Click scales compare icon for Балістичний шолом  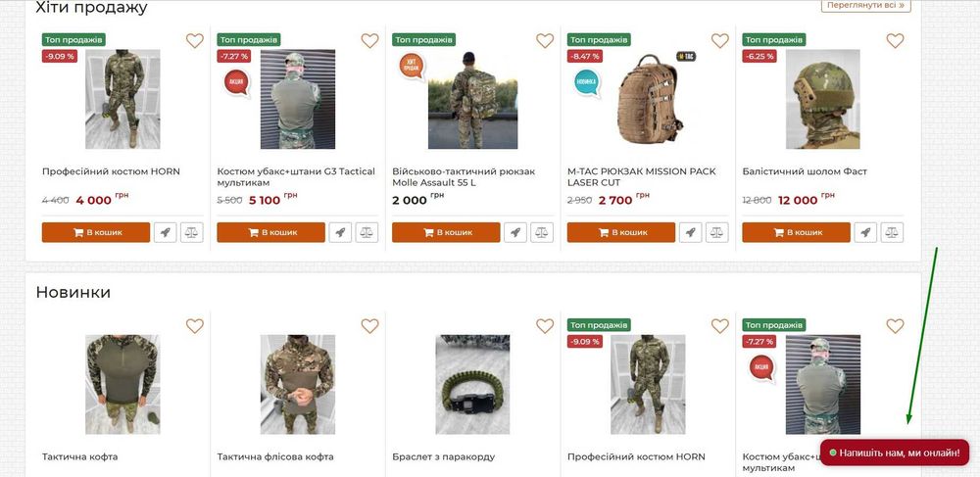click(x=892, y=233)
